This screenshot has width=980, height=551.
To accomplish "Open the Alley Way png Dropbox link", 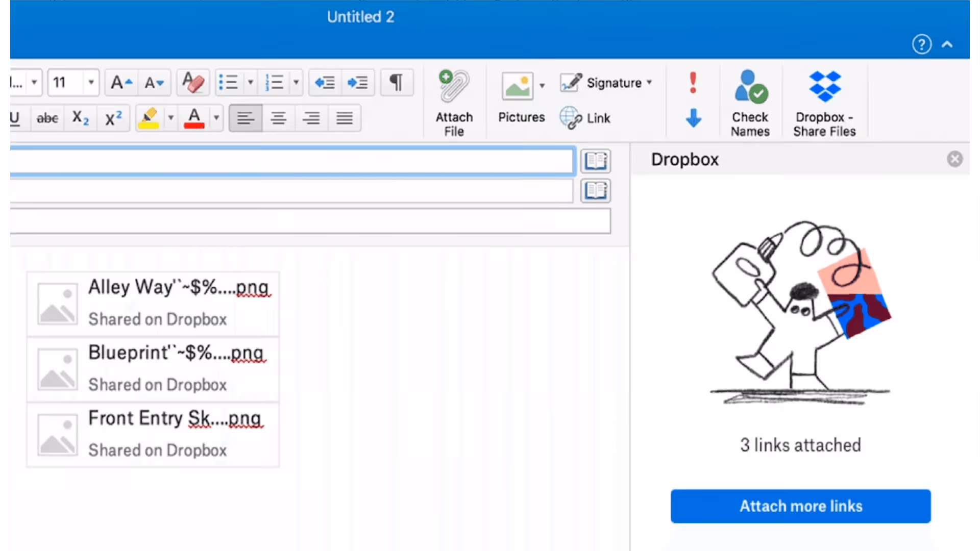I will pos(179,287).
